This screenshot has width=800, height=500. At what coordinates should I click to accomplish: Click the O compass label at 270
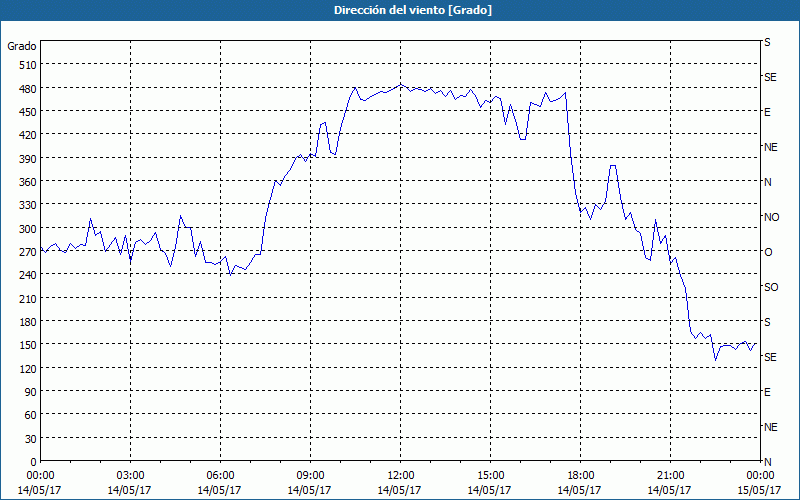[x=768, y=252]
